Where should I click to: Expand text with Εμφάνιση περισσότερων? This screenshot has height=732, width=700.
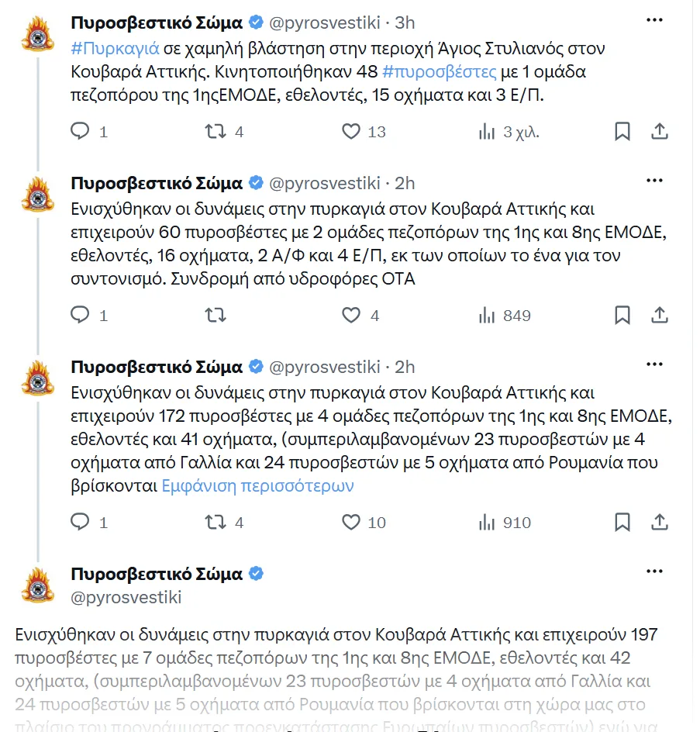point(257,486)
